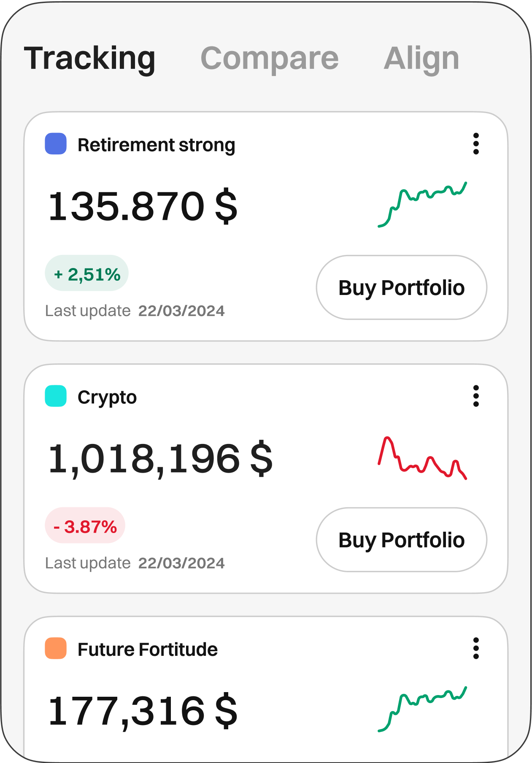Click the -3.87% loss badge

pos(85,526)
